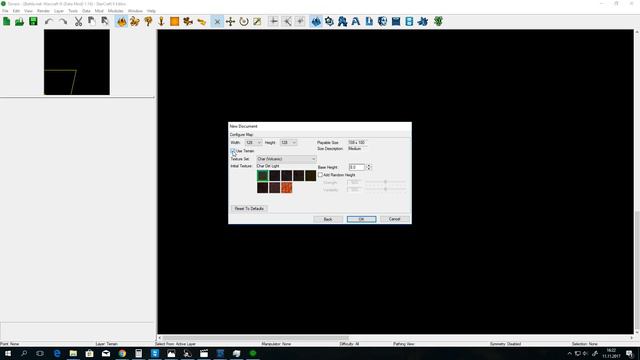Click the Back button in dialog

[x=328, y=219]
